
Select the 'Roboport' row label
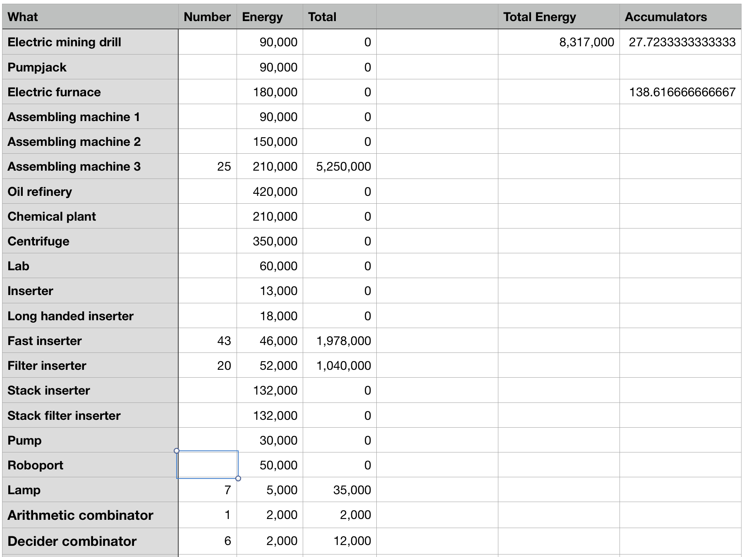pos(90,465)
